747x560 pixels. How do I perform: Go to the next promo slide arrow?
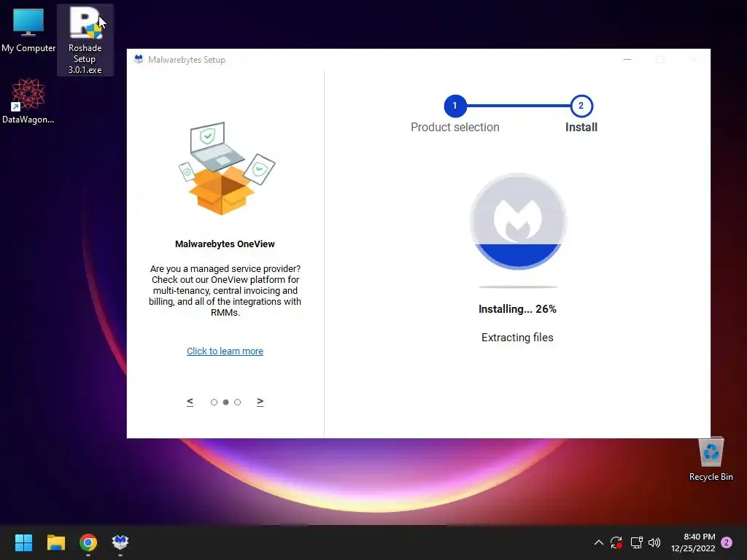[260, 402]
